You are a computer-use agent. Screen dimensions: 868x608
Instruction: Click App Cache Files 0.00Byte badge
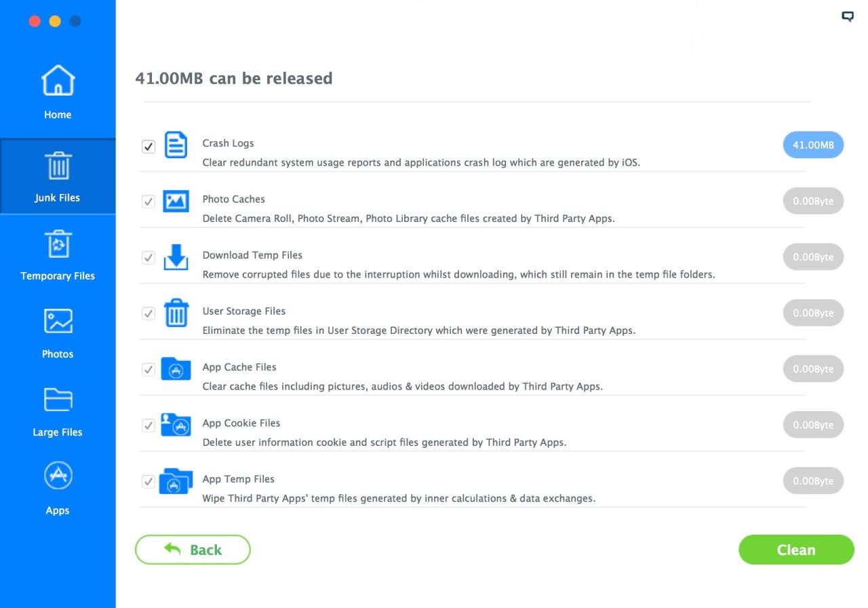pyautogui.click(x=813, y=369)
